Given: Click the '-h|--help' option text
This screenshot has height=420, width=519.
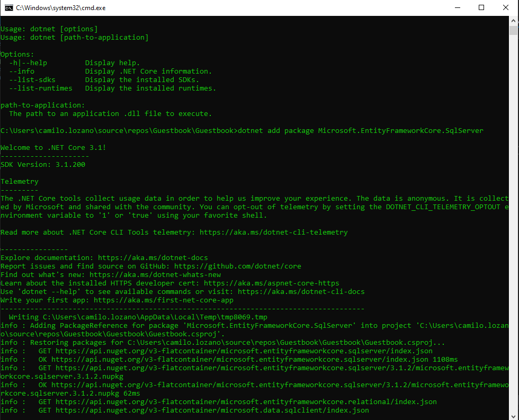Looking at the screenshot, I should click(x=28, y=63).
